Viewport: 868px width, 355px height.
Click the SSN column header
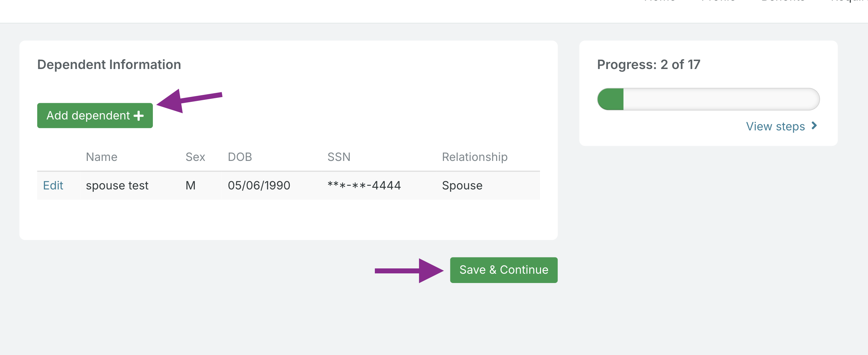tap(339, 157)
